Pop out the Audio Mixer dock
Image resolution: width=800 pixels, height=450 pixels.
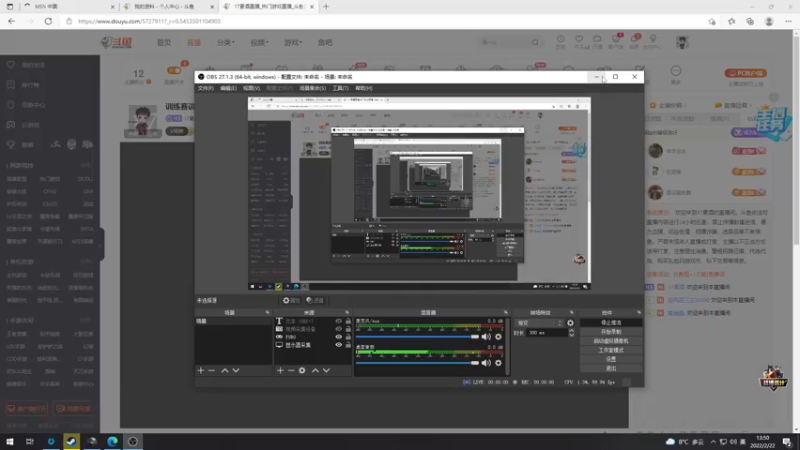pos(506,312)
